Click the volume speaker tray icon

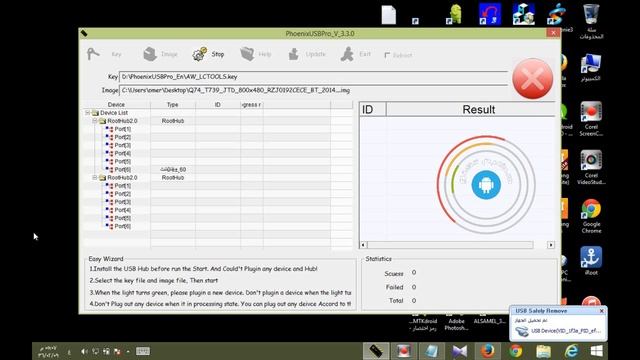tap(84, 351)
